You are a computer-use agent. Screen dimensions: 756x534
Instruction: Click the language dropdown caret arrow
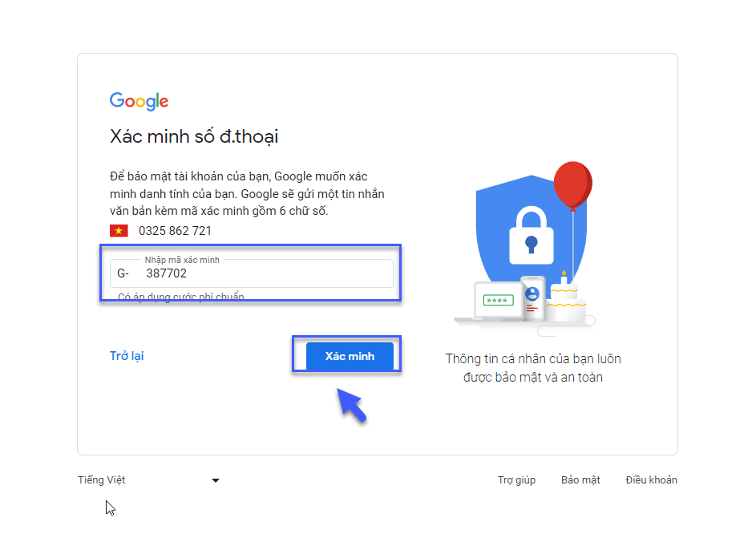pyautogui.click(x=215, y=481)
